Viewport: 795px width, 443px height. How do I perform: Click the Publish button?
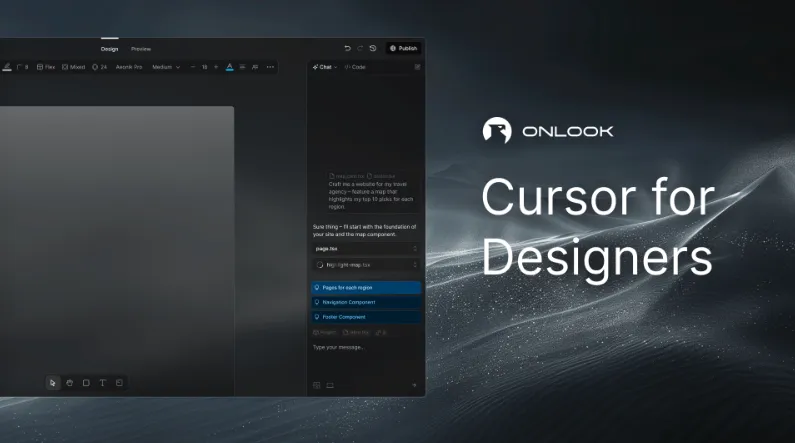404,48
